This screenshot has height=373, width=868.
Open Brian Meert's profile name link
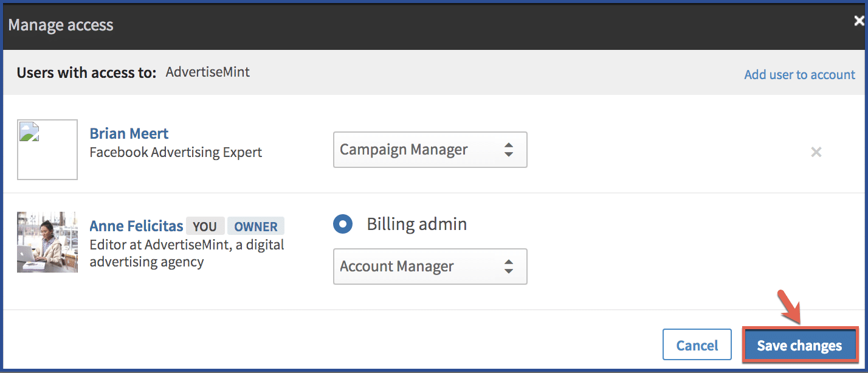click(x=129, y=134)
